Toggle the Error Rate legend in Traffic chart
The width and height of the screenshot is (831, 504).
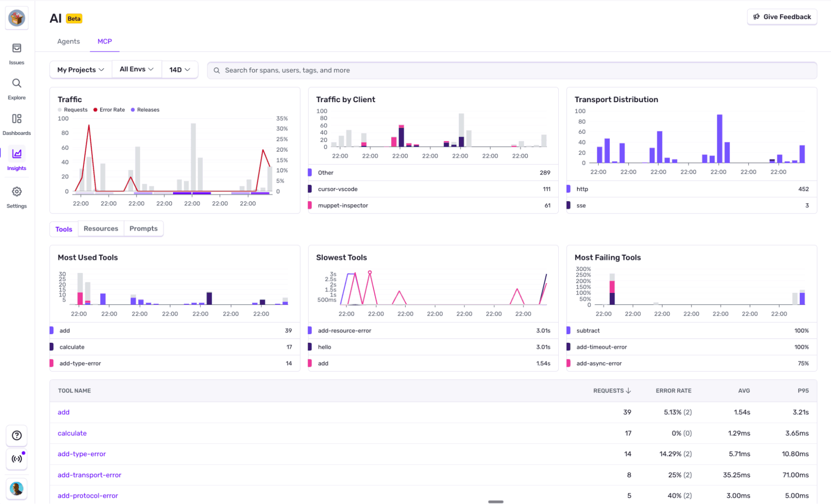tap(109, 109)
